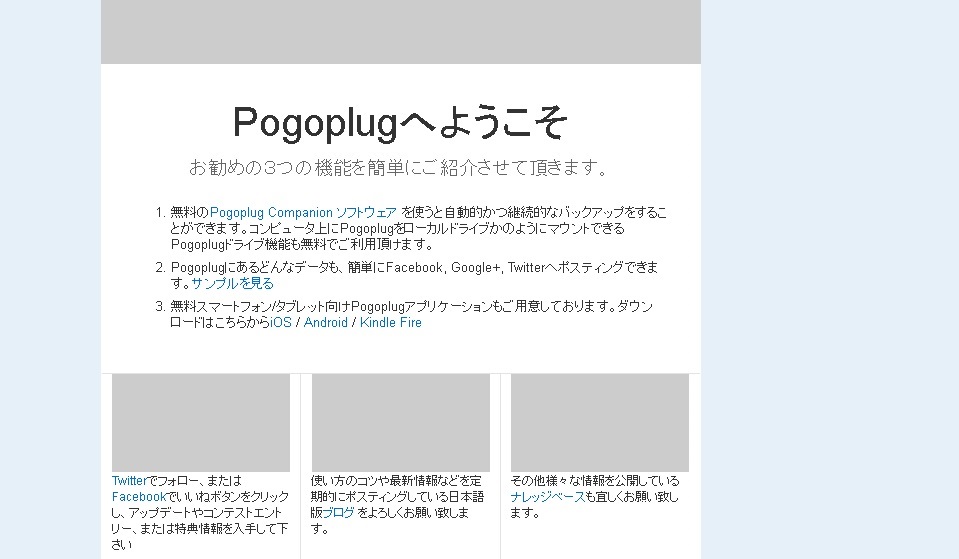959x559 pixels.
Task: Click the image placeholder above the Twitter text
Action: 201,423
